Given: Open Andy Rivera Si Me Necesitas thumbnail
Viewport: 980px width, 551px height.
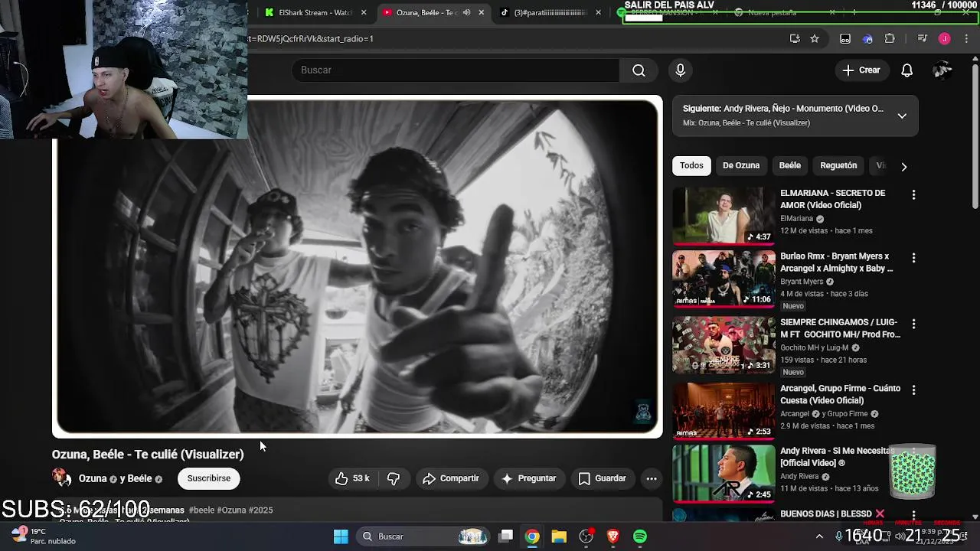Looking at the screenshot, I should tap(724, 474).
